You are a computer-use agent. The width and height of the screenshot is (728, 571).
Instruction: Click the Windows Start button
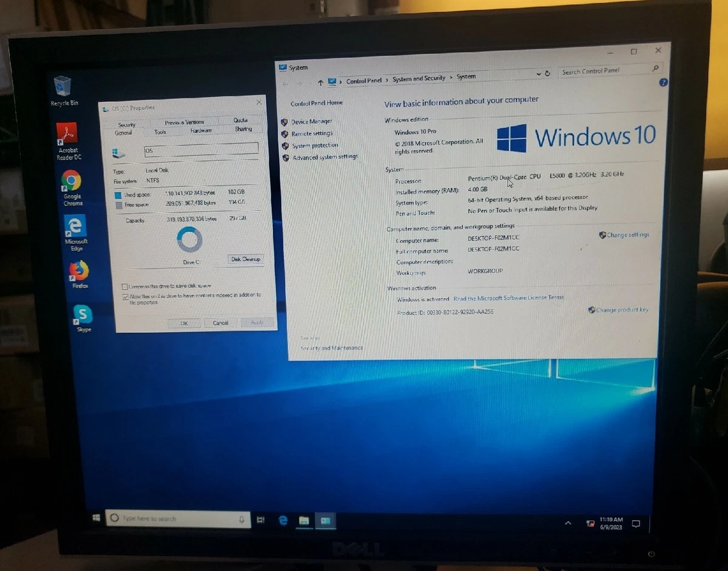96,518
